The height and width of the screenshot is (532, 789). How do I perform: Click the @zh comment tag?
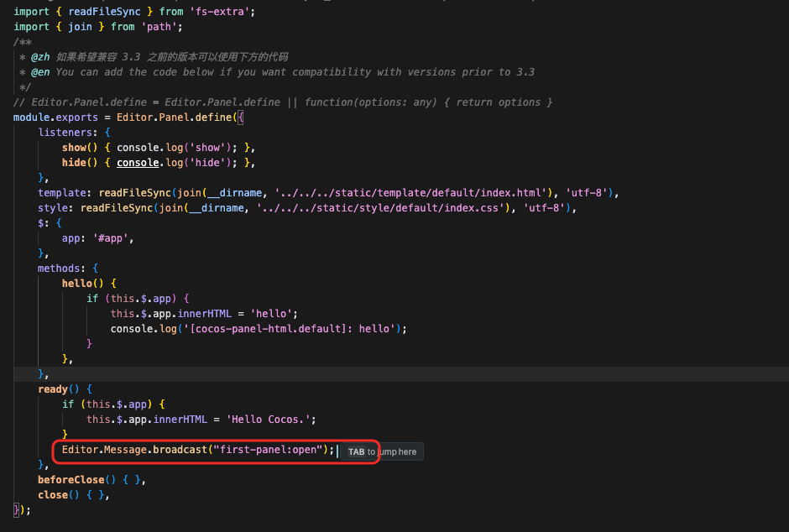point(40,57)
